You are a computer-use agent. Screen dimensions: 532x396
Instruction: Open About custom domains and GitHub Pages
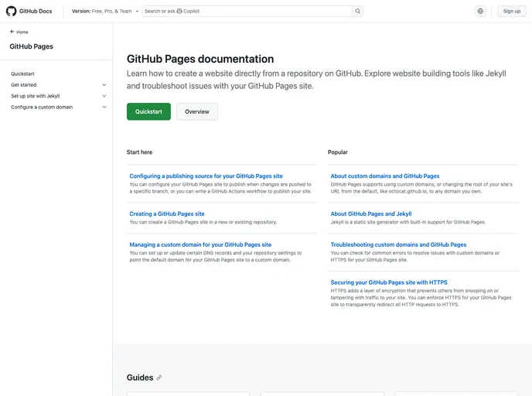[x=385, y=176]
